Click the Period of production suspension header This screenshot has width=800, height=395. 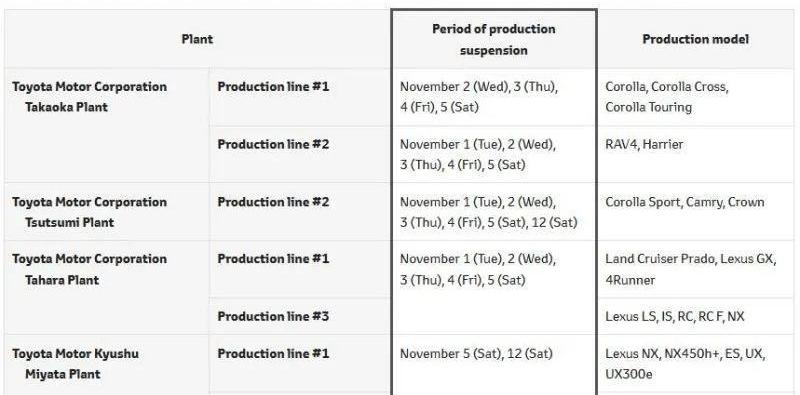[x=494, y=39]
